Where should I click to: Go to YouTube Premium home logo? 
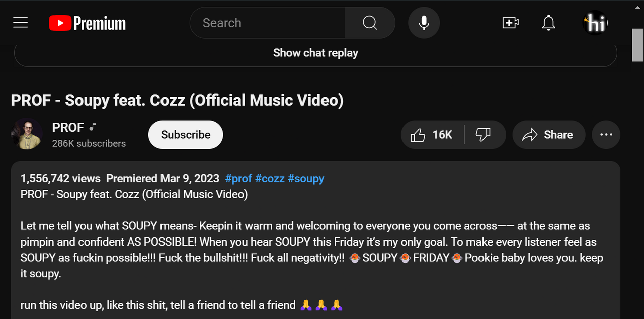click(88, 23)
